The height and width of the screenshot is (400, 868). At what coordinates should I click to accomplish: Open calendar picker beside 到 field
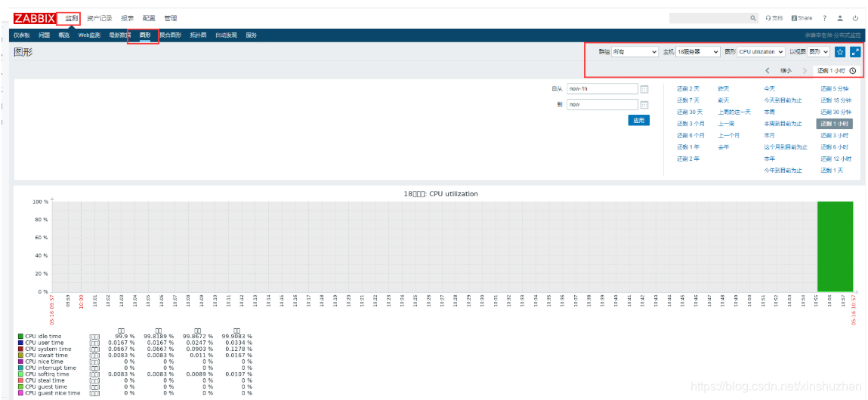(644, 105)
